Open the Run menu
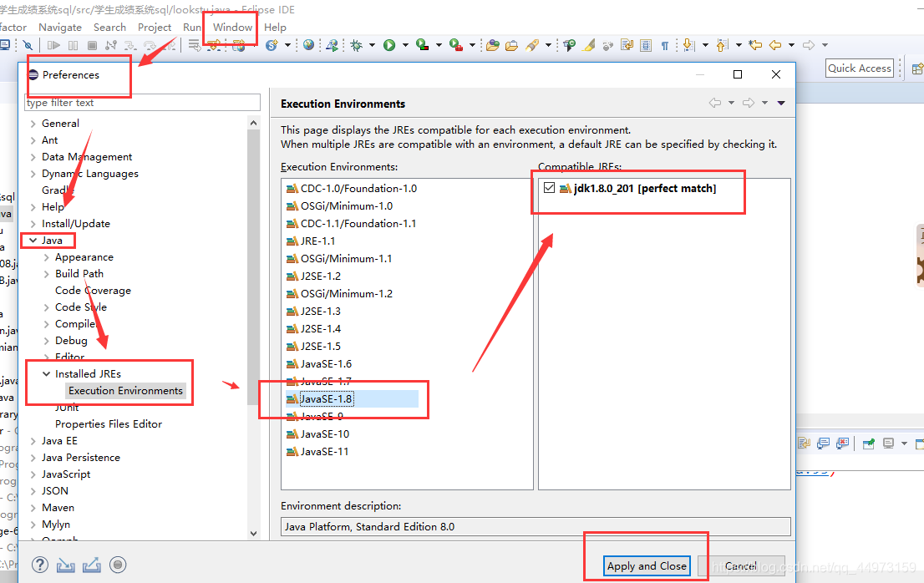924x583 pixels. click(x=191, y=27)
